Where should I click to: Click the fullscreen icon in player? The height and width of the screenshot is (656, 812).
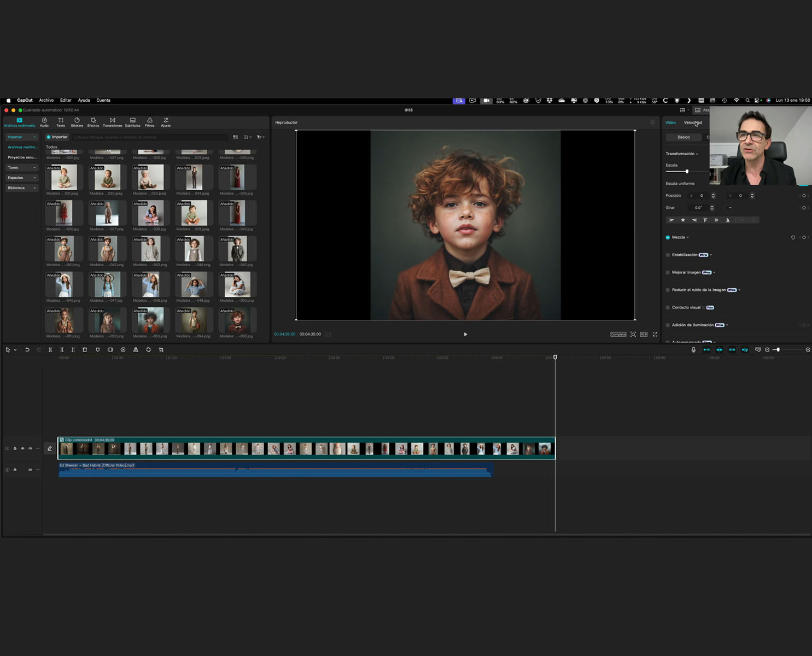pyautogui.click(x=655, y=335)
